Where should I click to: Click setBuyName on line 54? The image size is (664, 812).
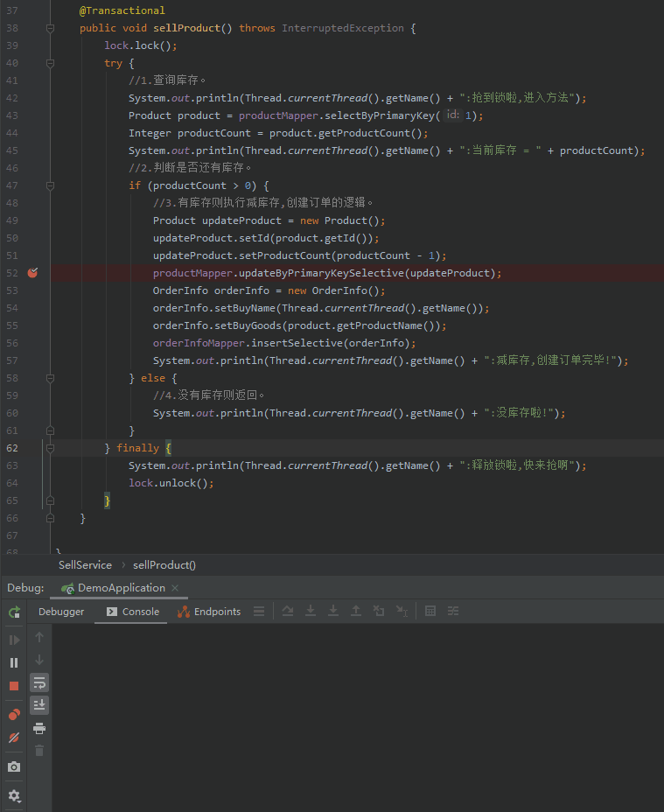(x=244, y=308)
